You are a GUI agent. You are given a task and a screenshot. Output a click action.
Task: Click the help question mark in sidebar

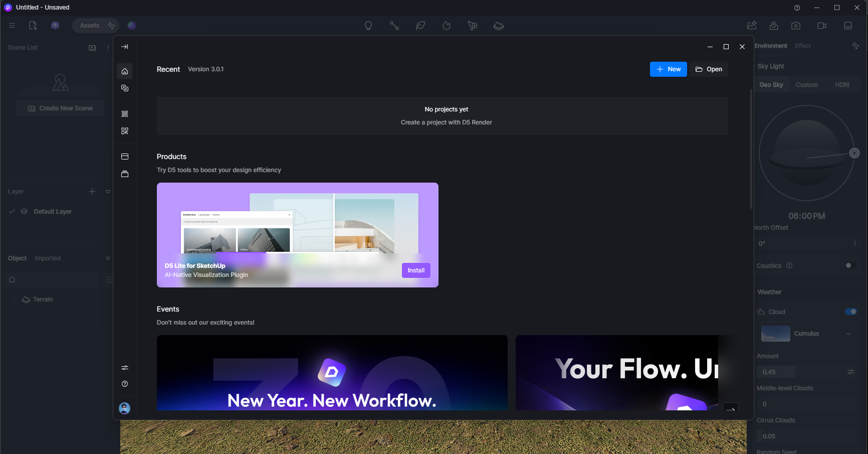pyautogui.click(x=125, y=384)
